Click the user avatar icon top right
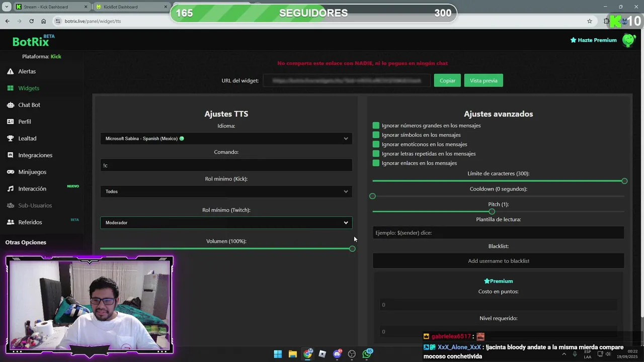Screen dimensions: 644x362 [629, 40]
